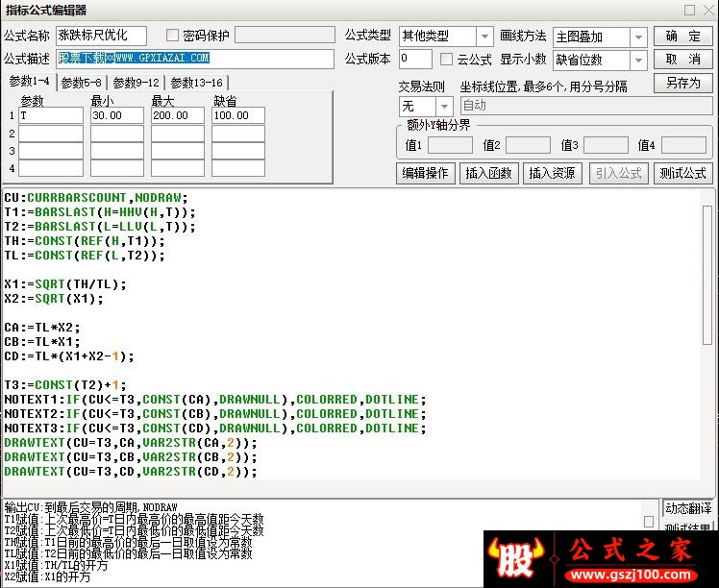Screen dimensions: 719x588
Task: Tick the checkbox beside the translation panel
Action: click(x=649, y=522)
